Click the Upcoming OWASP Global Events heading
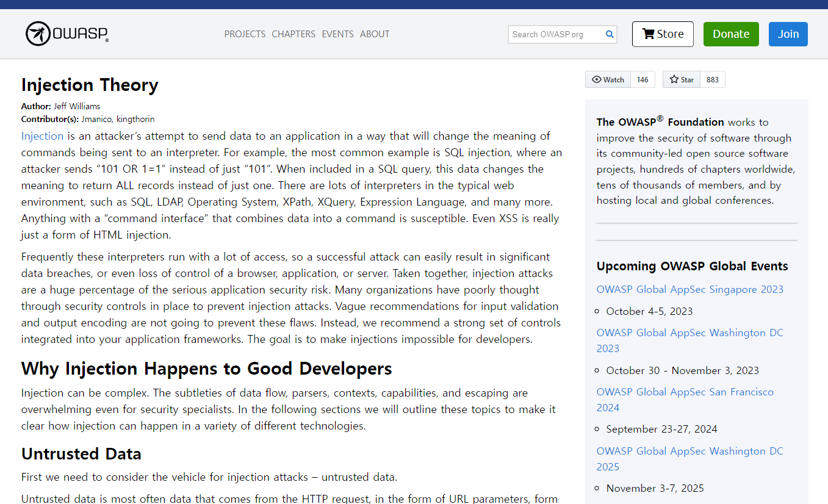 (x=693, y=266)
